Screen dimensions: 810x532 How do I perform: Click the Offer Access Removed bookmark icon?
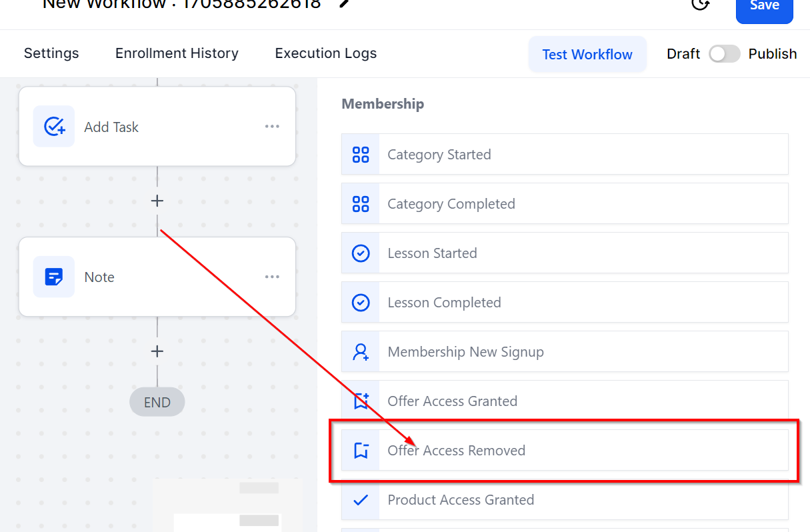click(x=361, y=451)
